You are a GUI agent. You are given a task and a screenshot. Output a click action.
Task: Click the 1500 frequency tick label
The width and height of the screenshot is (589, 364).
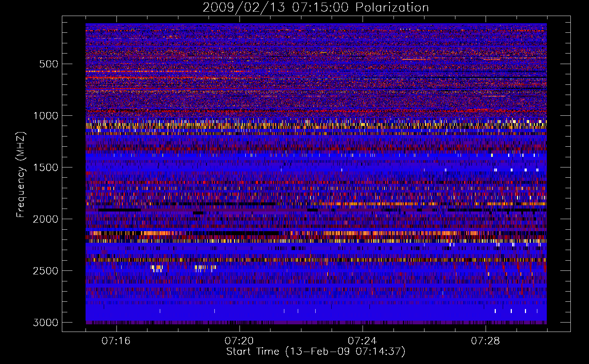click(x=46, y=167)
